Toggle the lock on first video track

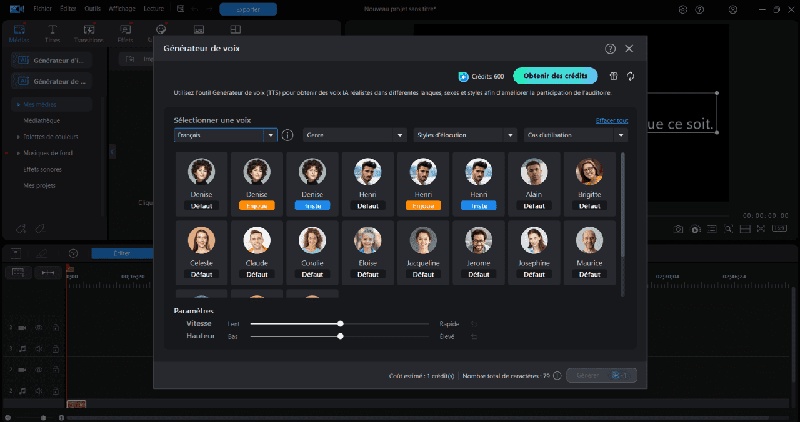pyautogui.click(x=56, y=328)
